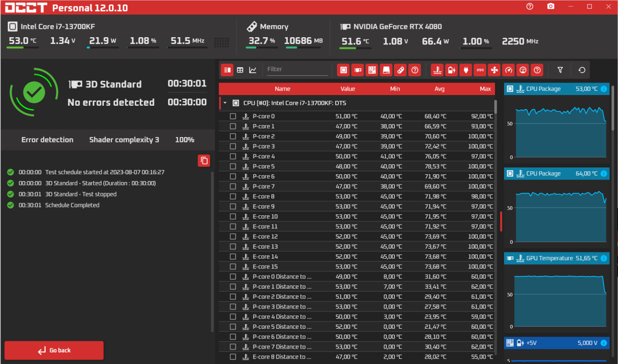Toggle temperature sensor type filter
Viewport: 618px width, 364px height.
[437, 70]
